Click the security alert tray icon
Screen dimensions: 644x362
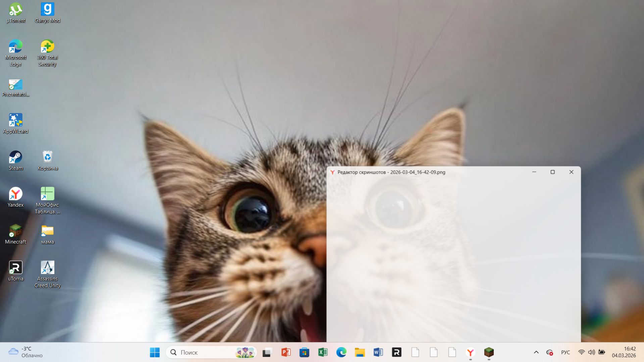coord(550,352)
